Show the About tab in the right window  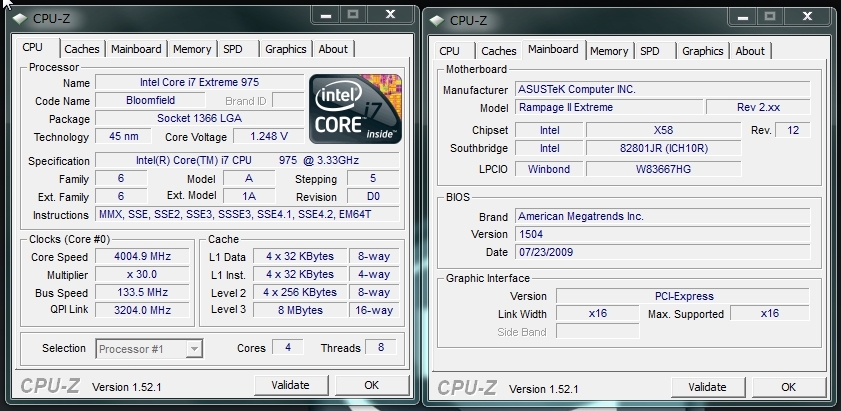(750, 51)
